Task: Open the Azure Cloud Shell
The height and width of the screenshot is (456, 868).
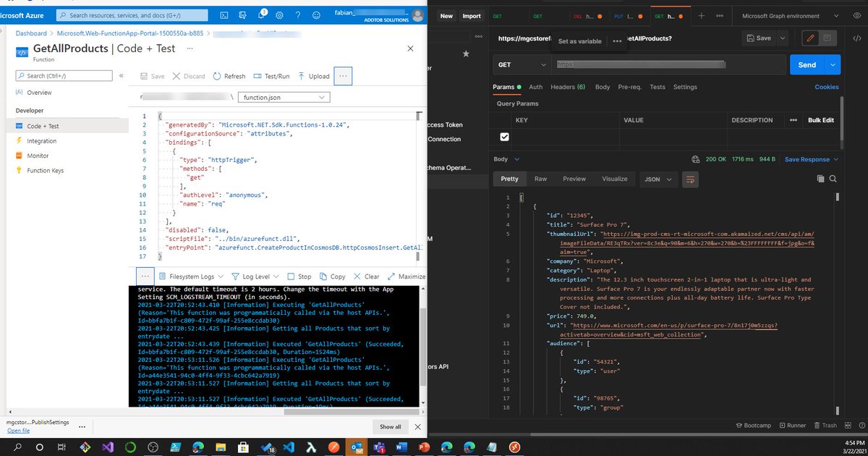Action: coord(224,14)
